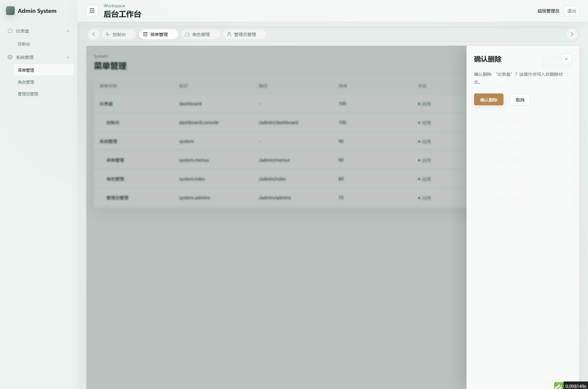
Task: Click the pulse icon on 控制台 tab
Action: [108, 34]
